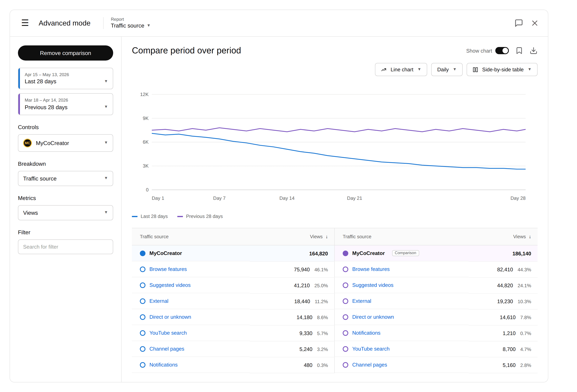Click the Remove comparison button
Viewport: 577px width, 392px height.
click(66, 53)
